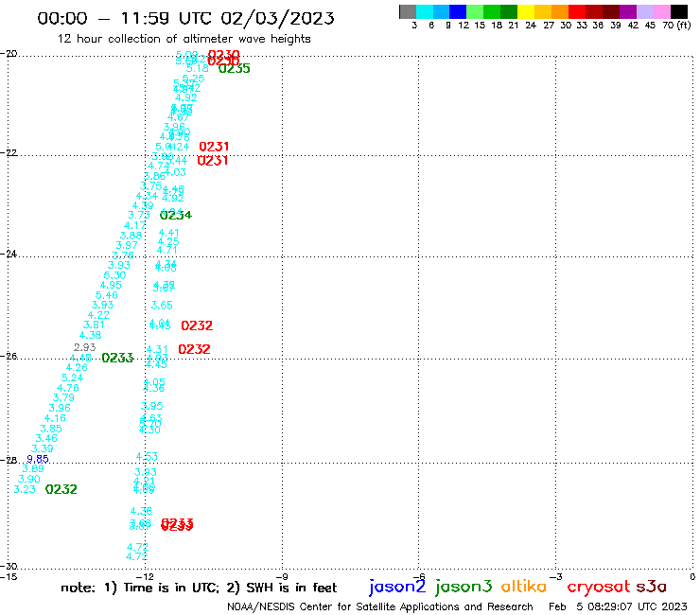The image size is (700, 615).
Task: Select the jason3 legend label
Action: [464, 587]
